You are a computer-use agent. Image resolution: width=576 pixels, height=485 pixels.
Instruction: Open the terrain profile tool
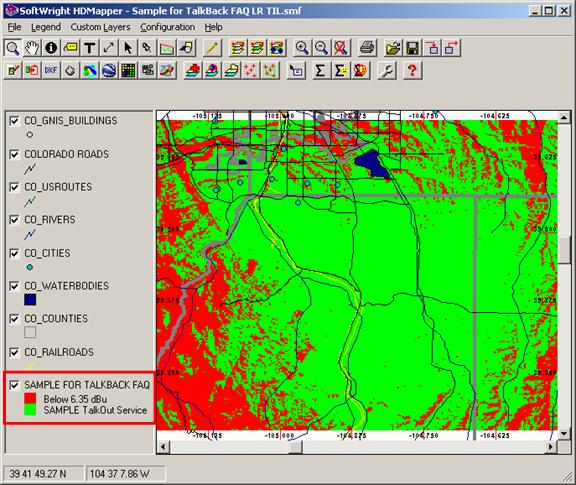click(x=166, y=48)
